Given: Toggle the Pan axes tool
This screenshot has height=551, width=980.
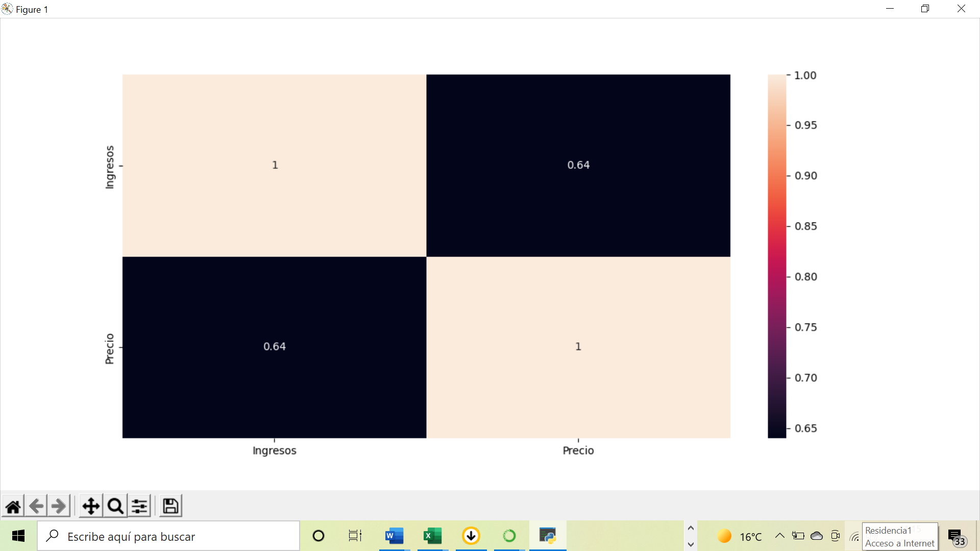Looking at the screenshot, I should [91, 506].
